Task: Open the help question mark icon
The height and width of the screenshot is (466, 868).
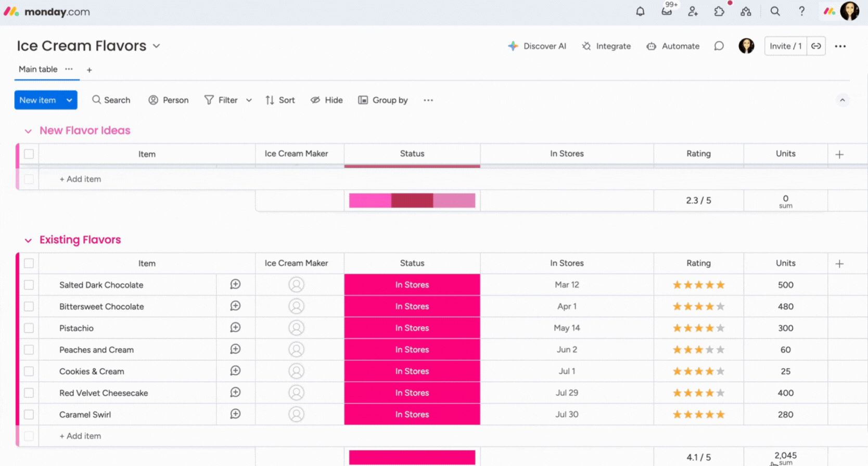Action: pos(801,11)
